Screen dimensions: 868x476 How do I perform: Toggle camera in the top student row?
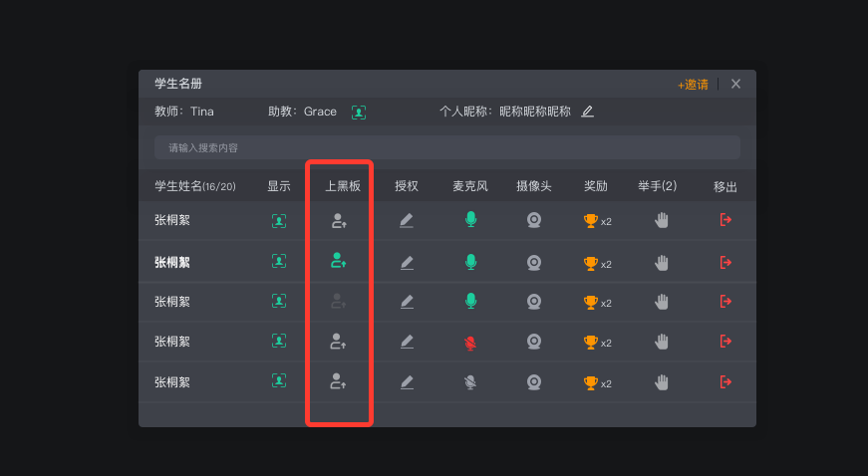point(533,221)
